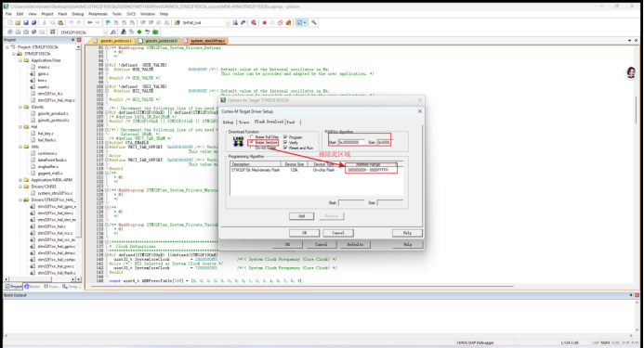Collapse the Project: STM32F103C8x root node
644x348 pixels.
tap(7, 47)
